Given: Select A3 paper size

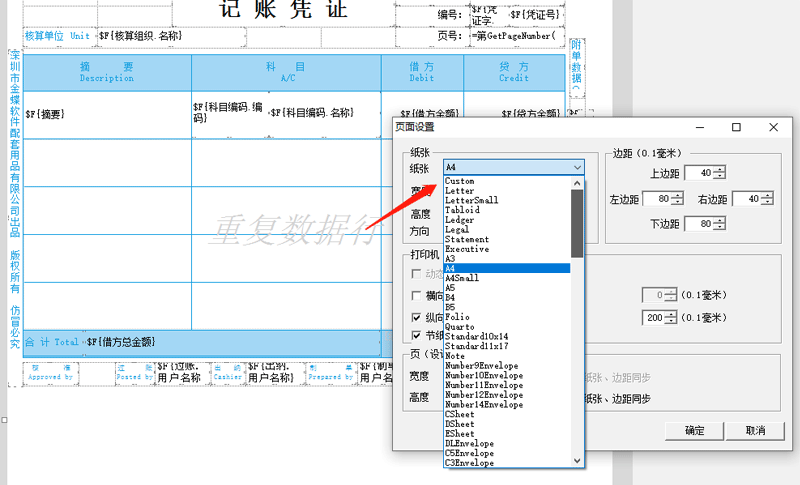Looking at the screenshot, I should click(x=507, y=259).
